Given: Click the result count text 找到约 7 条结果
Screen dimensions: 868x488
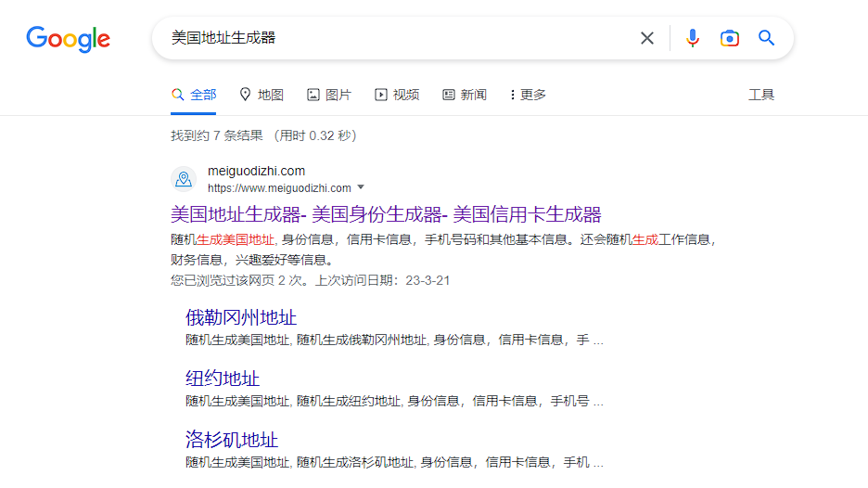Looking at the screenshot, I should [217, 135].
